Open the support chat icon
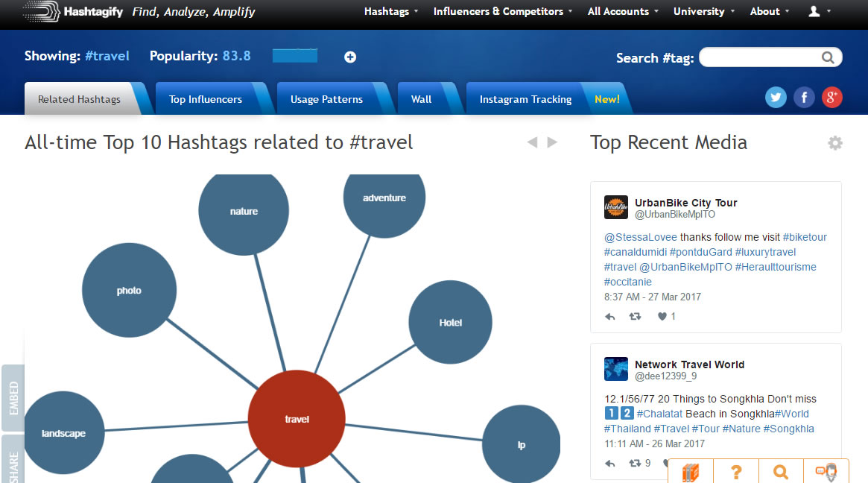 (825, 472)
